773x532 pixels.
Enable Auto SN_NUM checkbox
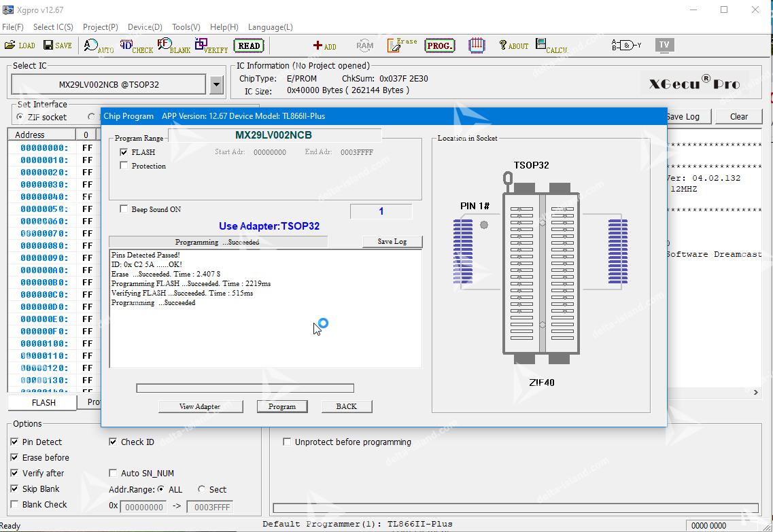click(x=113, y=474)
